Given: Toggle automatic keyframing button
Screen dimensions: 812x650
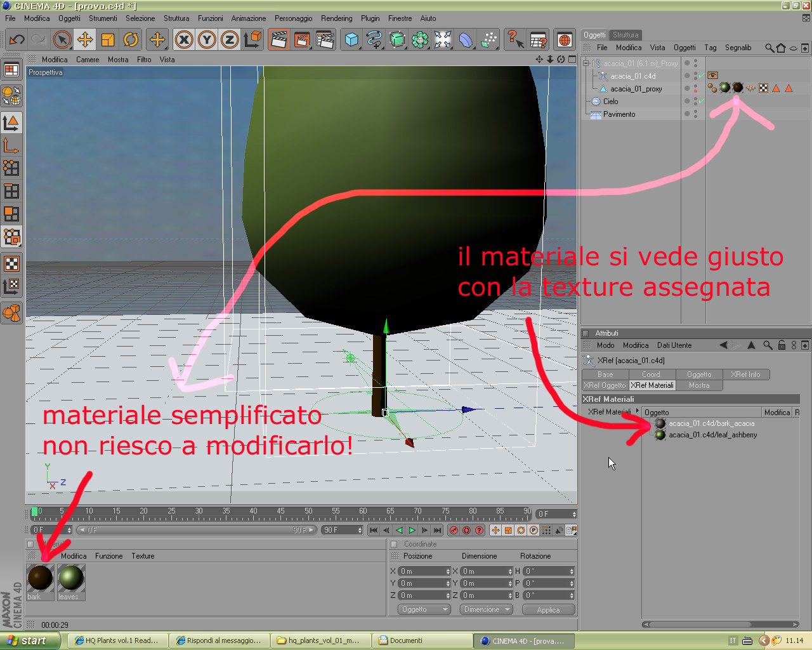Looking at the screenshot, I should [x=466, y=530].
